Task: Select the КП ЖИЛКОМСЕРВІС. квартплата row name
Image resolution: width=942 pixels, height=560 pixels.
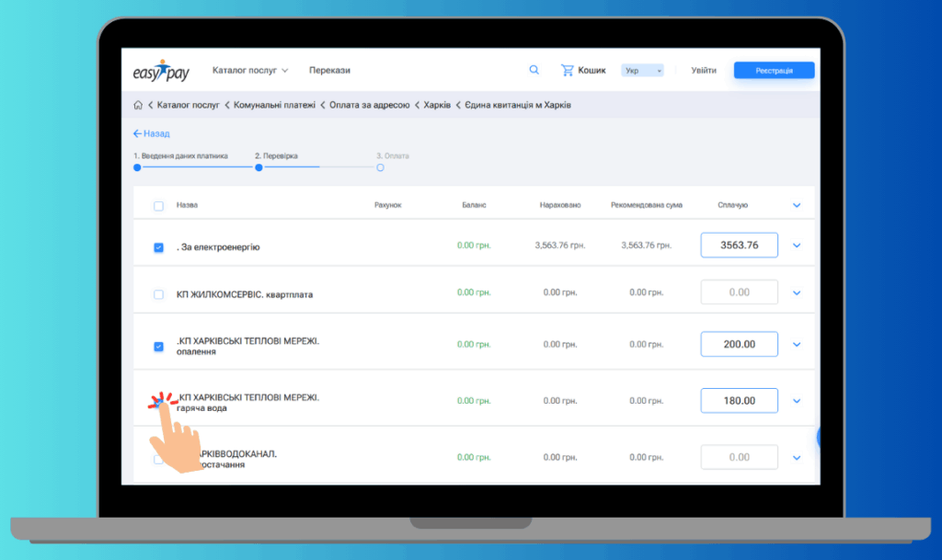Action: [245, 294]
